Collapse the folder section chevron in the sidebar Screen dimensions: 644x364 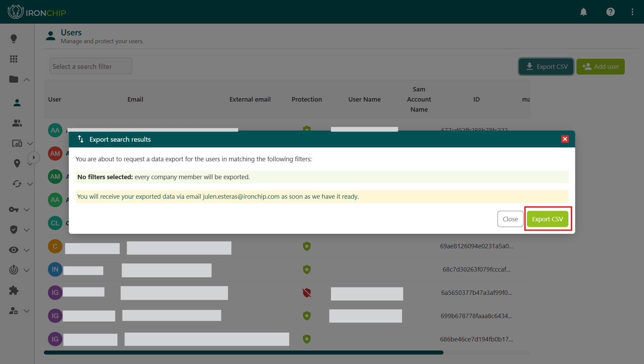[27, 80]
